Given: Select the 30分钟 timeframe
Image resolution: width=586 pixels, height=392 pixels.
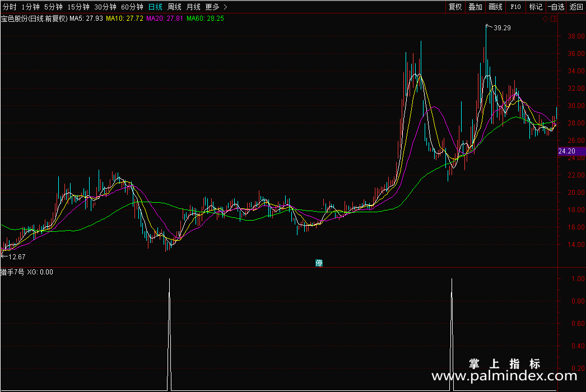Looking at the screenshot, I should coord(105,7).
